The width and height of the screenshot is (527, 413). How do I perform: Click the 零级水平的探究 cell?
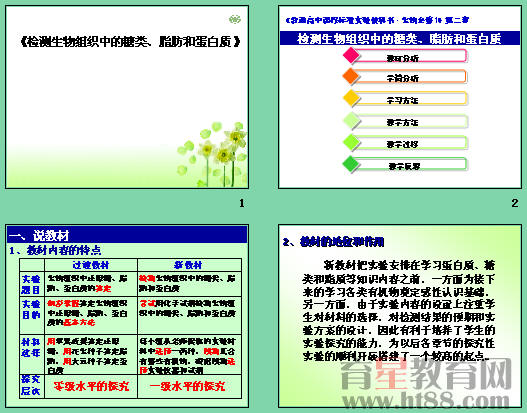(91, 386)
